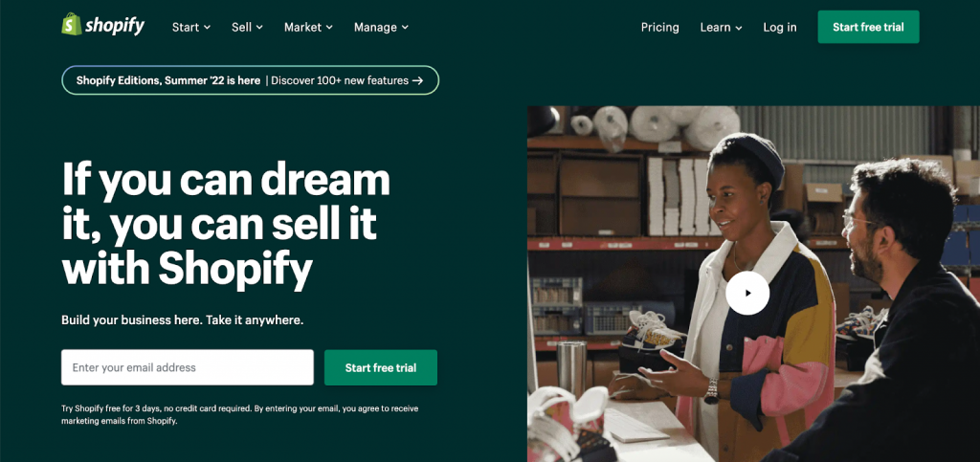Click Start free trial beside email field
Image resolution: width=980 pixels, height=462 pixels.
(x=381, y=367)
